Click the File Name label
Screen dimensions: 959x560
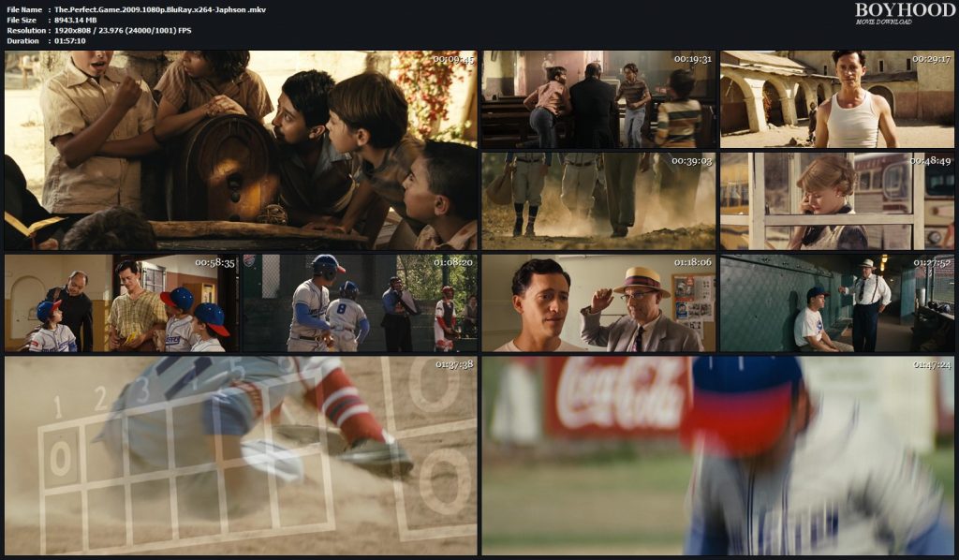coord(28,9)
